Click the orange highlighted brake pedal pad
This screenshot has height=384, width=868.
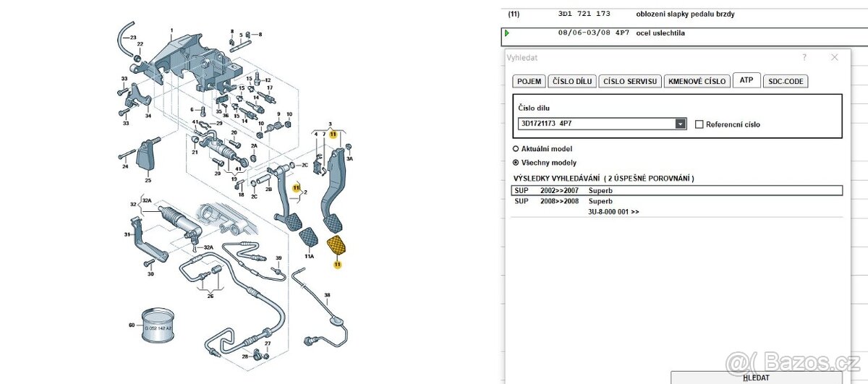click(x=336, y=246)
